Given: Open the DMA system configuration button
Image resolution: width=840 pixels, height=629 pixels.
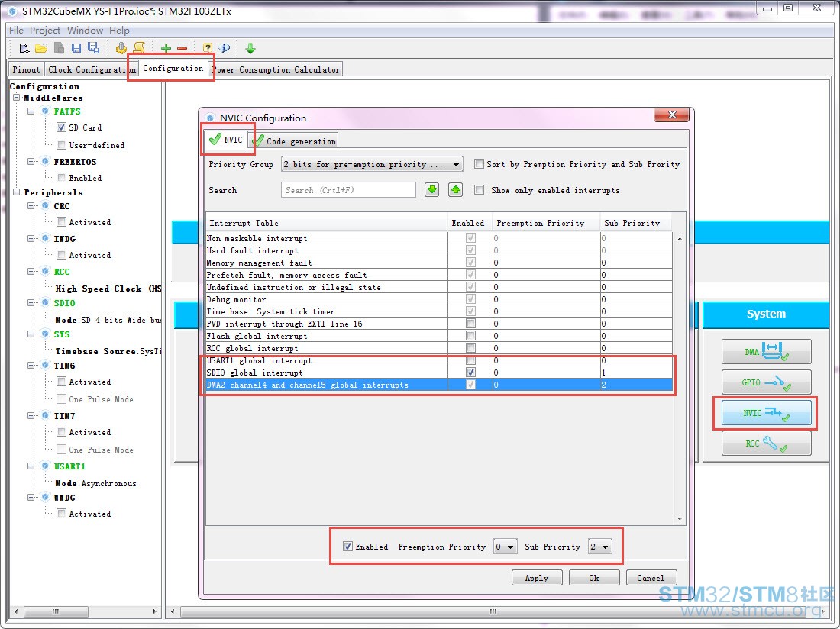Looking at the screenshot, I should point(766,352).
